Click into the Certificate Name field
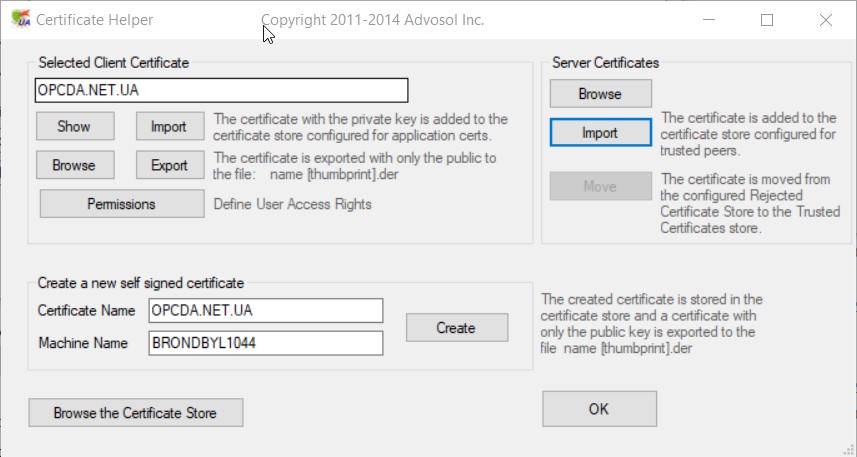 [x=265, y=311]
